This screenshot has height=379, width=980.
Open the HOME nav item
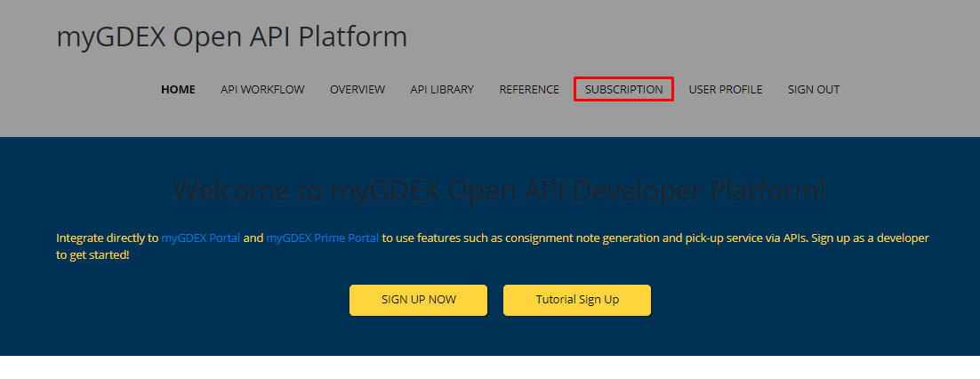pos(178,90)
